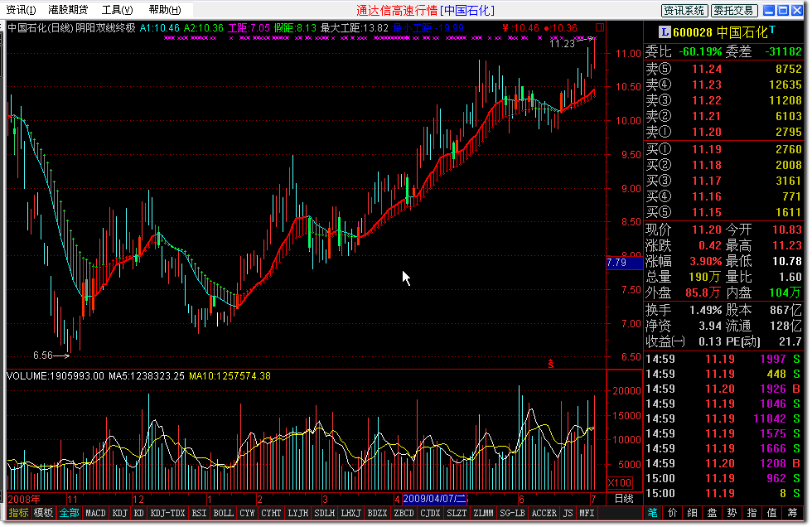Switch to the SDLH indicator

[x=324, y=513]
